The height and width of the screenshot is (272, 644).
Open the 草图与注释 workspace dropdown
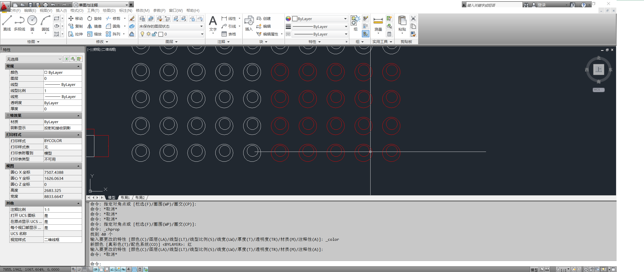coord(101,5)
